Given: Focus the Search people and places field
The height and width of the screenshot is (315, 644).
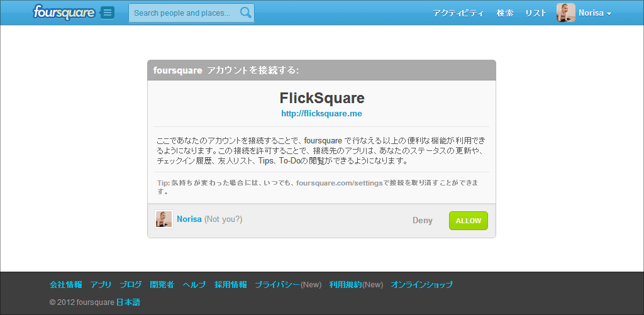Looking at the screenshot, I should click(191, 13).
